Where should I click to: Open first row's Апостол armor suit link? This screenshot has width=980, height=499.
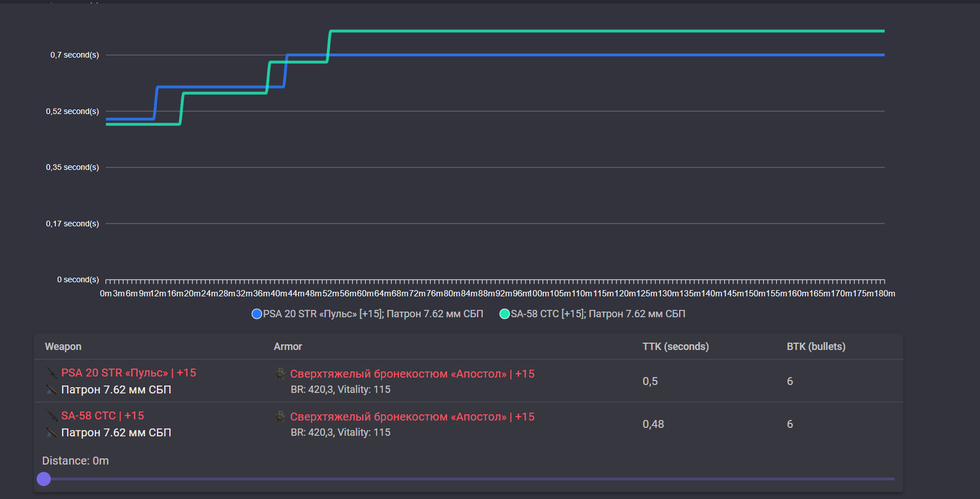412,374
